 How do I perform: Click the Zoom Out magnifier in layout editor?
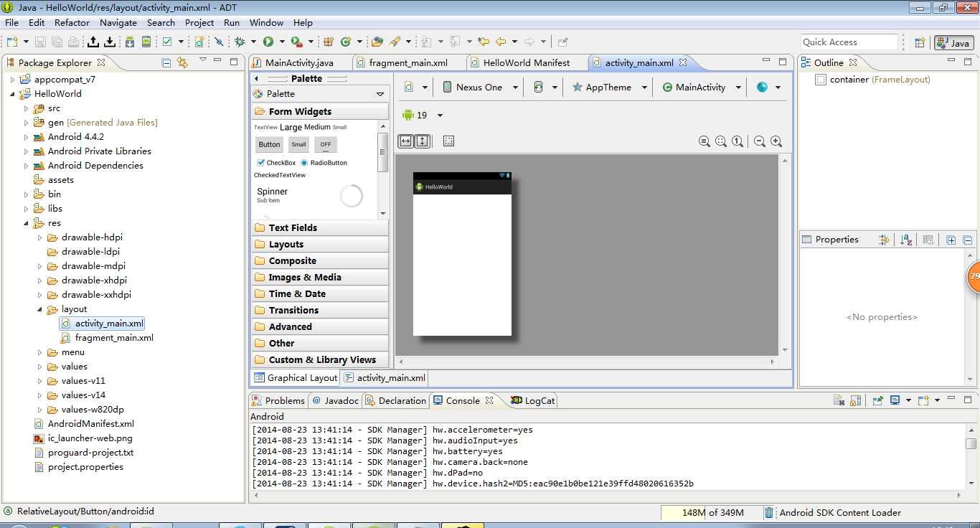(760, 141)
